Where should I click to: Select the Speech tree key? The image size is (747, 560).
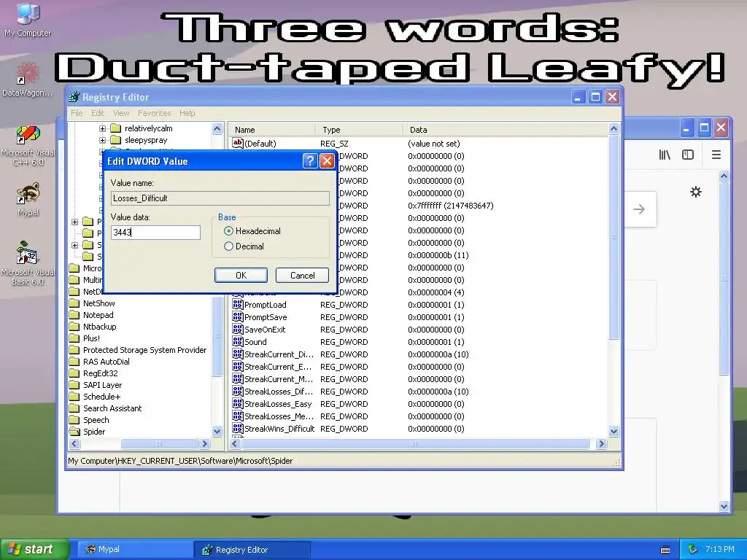(96, 420)
